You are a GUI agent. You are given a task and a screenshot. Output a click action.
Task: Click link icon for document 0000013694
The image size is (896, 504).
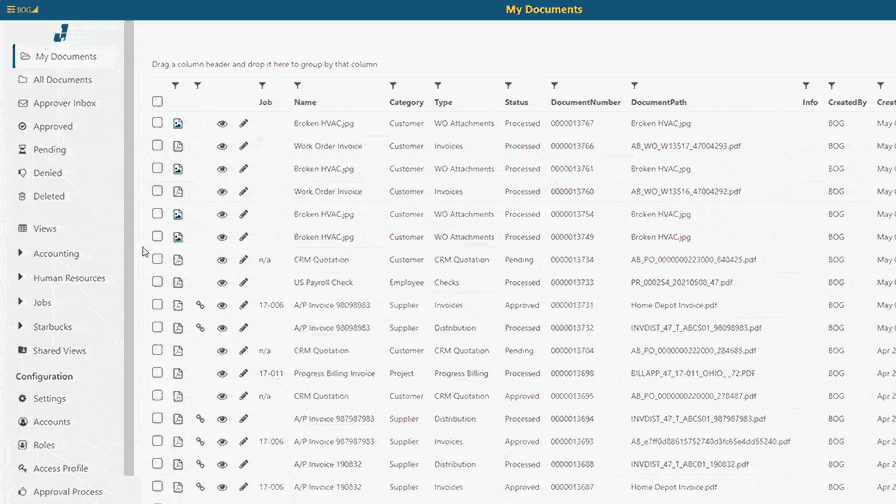pos(200,419)
